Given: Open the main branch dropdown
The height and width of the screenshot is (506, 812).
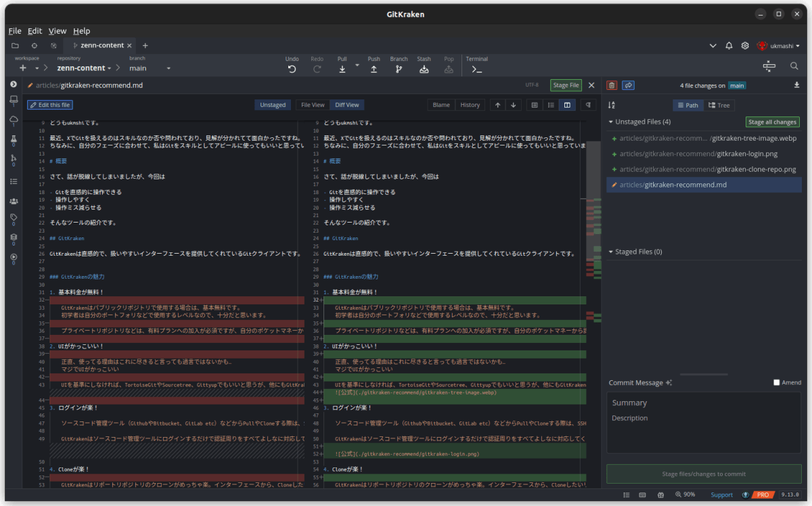Looking at the screenshot, I should pos(150,68).
